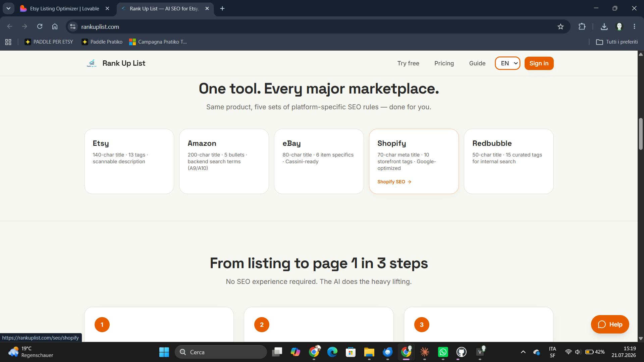Open the OneDrive cloud tray icon
644x362 pixels.
536,352
